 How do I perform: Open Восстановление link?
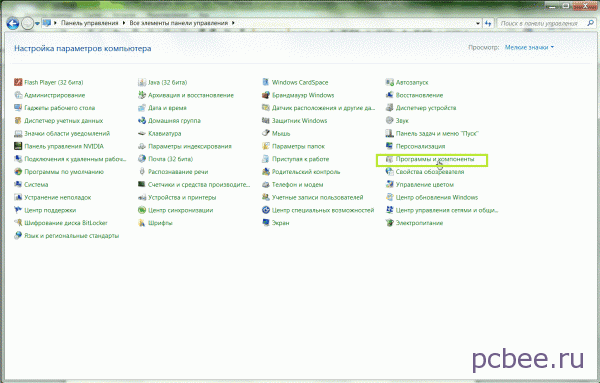[x=419, y=95]
